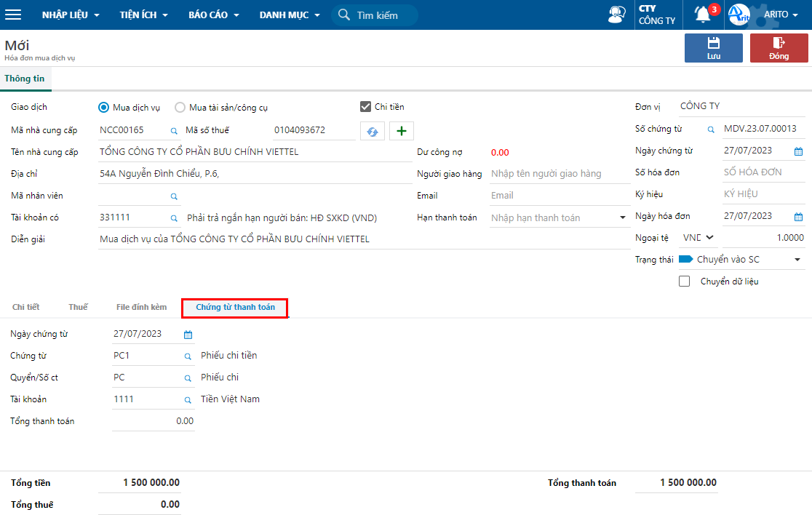Open the notifications bell
This screenshot has width=812, height=515.
point(702,15)
